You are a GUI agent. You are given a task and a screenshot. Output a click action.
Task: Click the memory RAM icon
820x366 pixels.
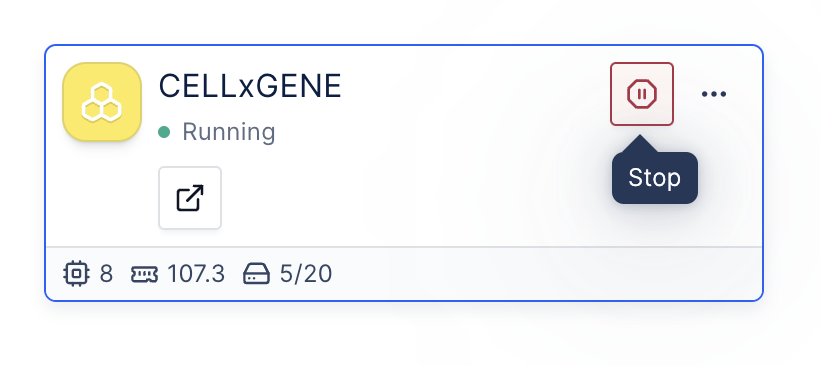point(144,274)
